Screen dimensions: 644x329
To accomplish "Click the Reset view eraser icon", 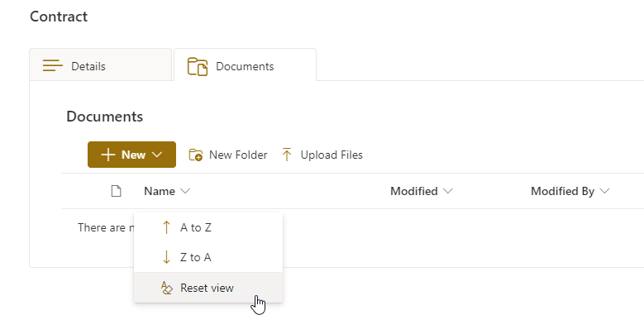I will (166, 288).
